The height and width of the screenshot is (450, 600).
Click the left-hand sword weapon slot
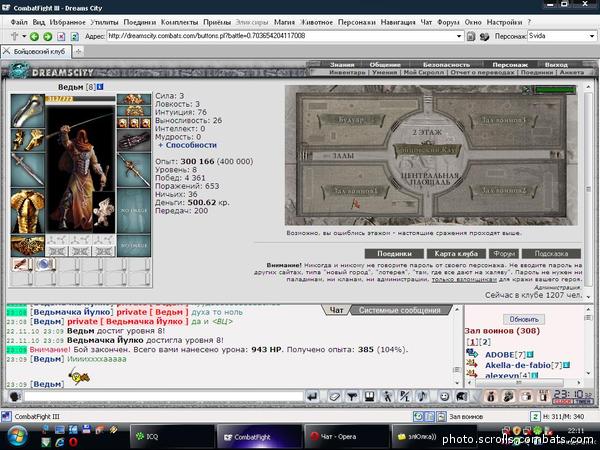tap(28, 170)
